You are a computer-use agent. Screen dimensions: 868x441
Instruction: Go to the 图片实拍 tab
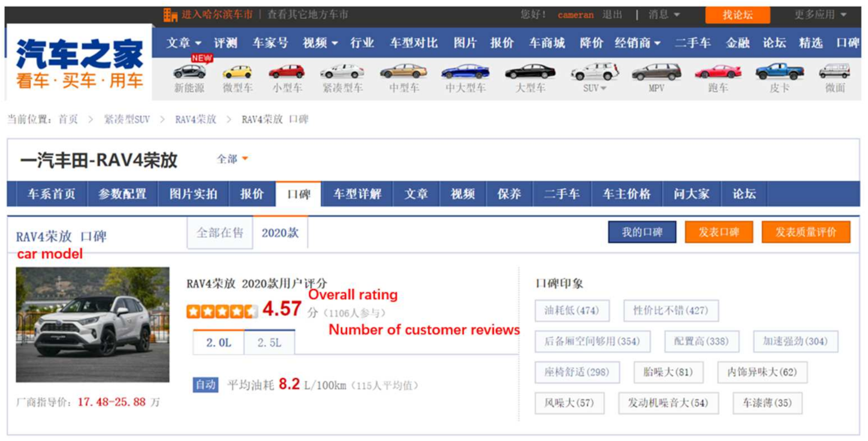point(194,194)
